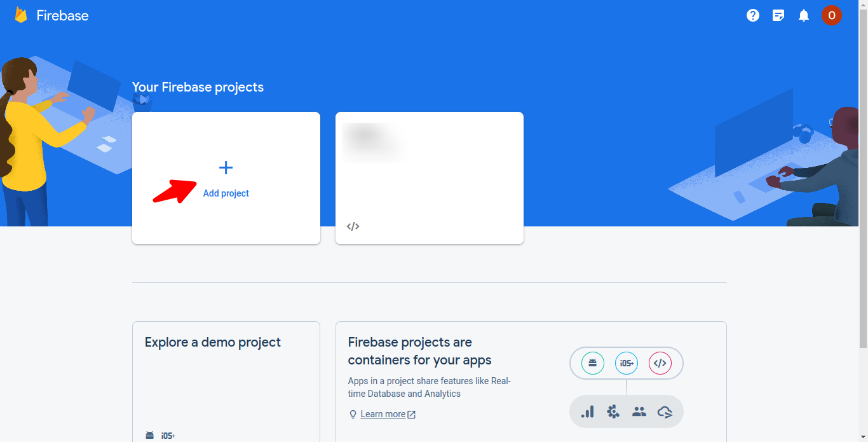868x442 pixels.
Task: Click the users group icon in diagram
Action: [x=639, y=412]
